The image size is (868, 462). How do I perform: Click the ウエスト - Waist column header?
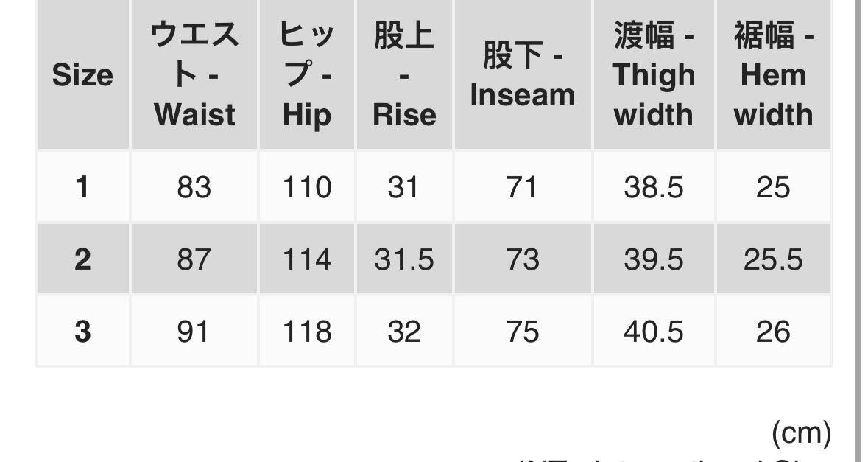[x=194, y=75]
